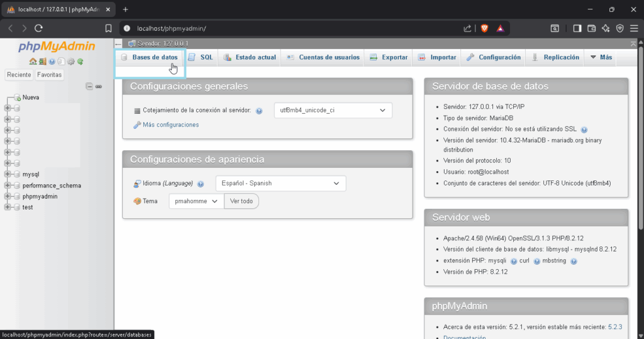
Task: Open the Exportar tab
Action: [x=389, y=57]
